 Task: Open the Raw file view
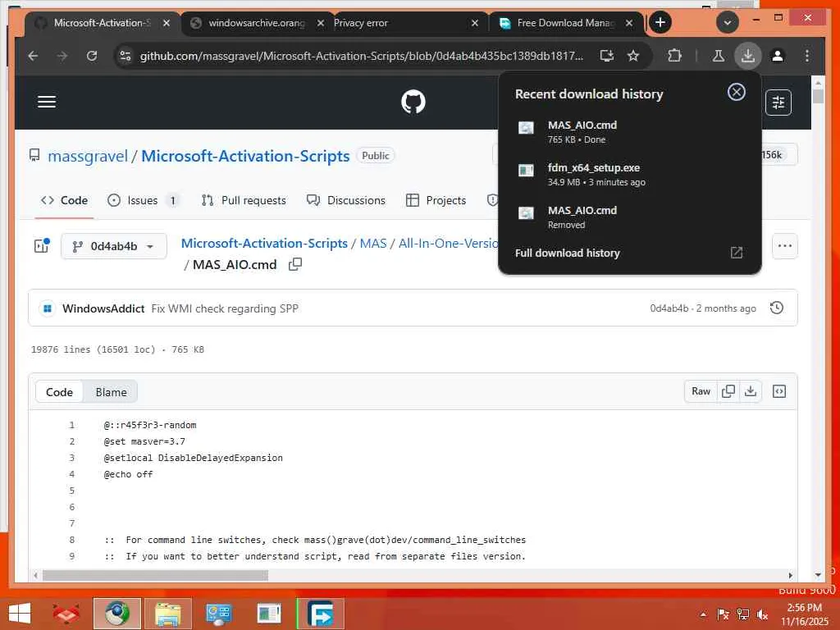pos(701,391)
